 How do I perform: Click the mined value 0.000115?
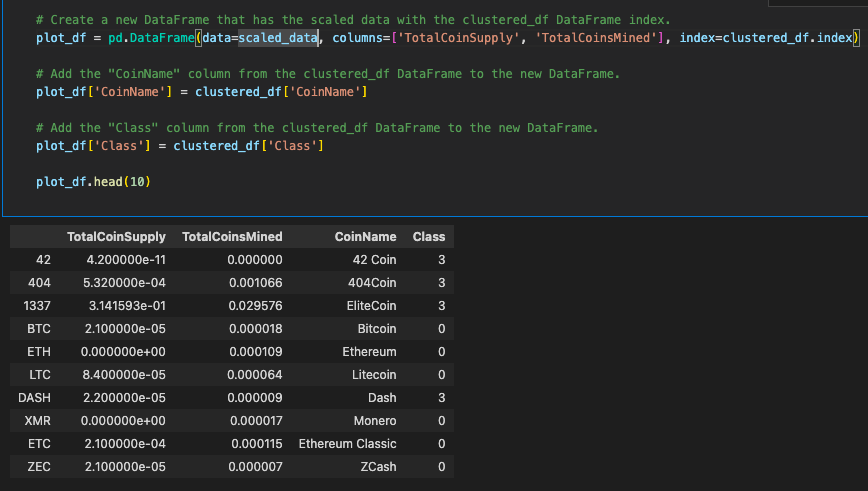click(257, 444)
